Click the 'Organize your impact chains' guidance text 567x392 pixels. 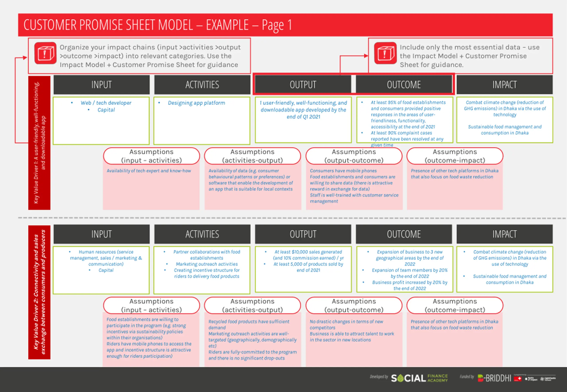(x=150, y=56)
